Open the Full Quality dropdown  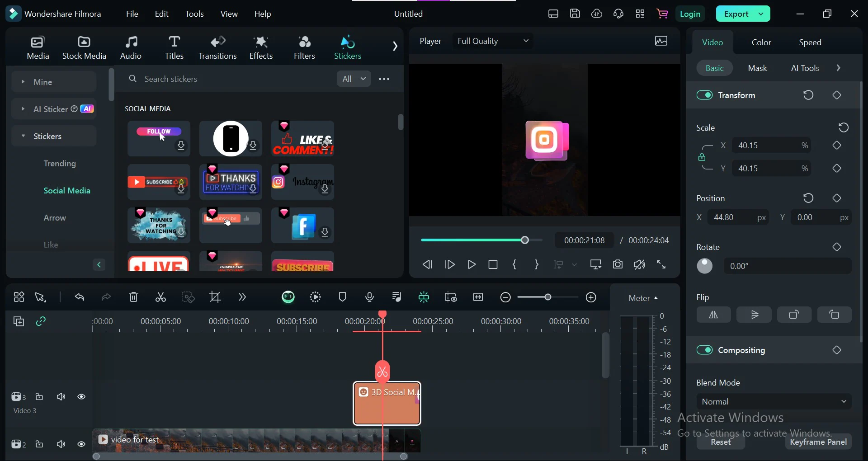point(493,41)
